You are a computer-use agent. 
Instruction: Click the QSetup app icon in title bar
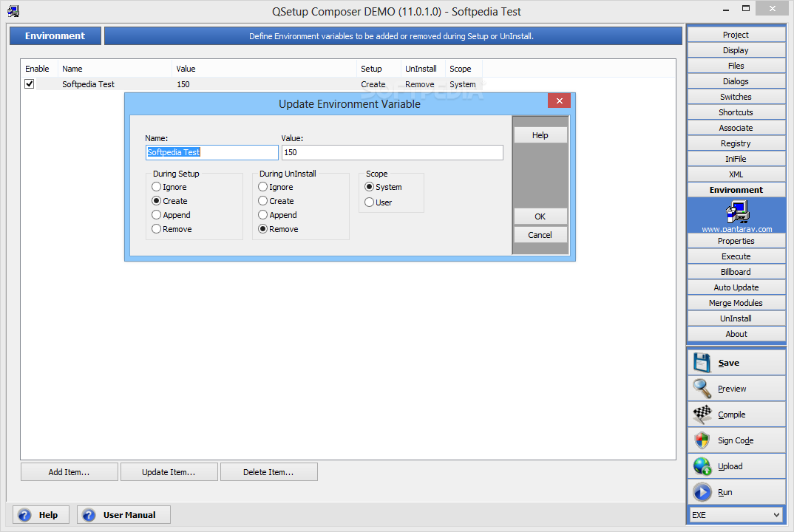pyautogui.click(x=13, y=10)
